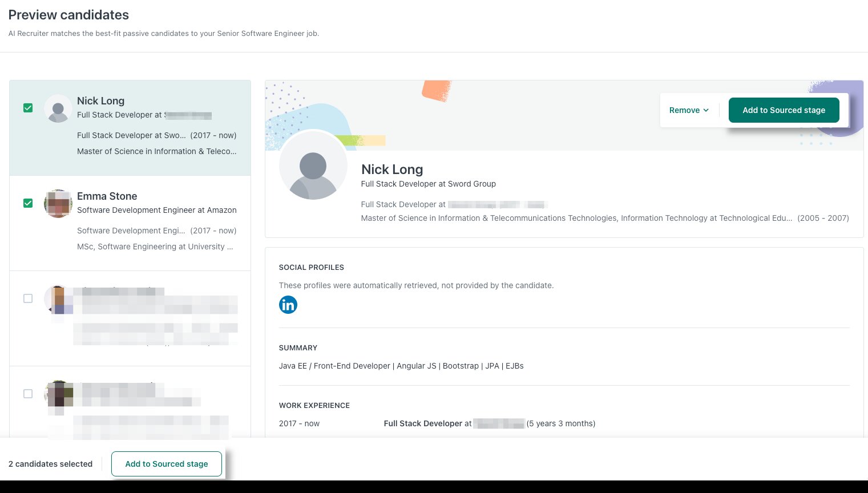Click Add to Sourced stage in bottom bar
The image size is (868, 493).
167,464
